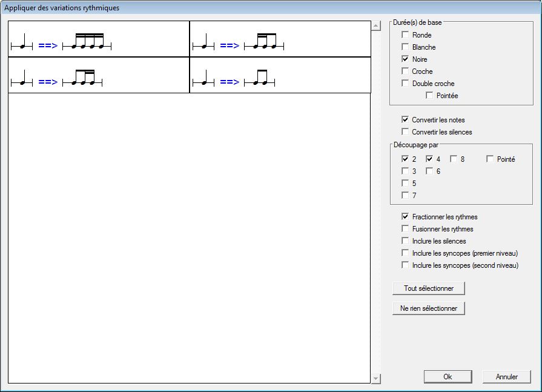Confirm with the Ok button
The width and height of the screenshot is (542, 392).
[448, 377]
